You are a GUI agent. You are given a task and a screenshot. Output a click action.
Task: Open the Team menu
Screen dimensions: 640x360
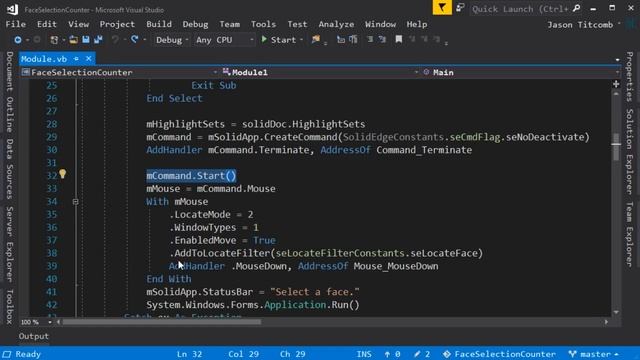[x=229, y=24]
